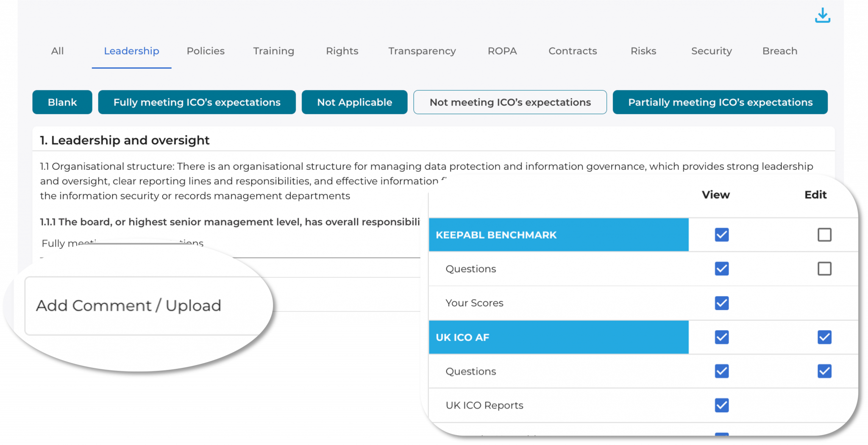
Task: Switch to the Policies tab
Action: pyautogui.click(x=205, y=51)
